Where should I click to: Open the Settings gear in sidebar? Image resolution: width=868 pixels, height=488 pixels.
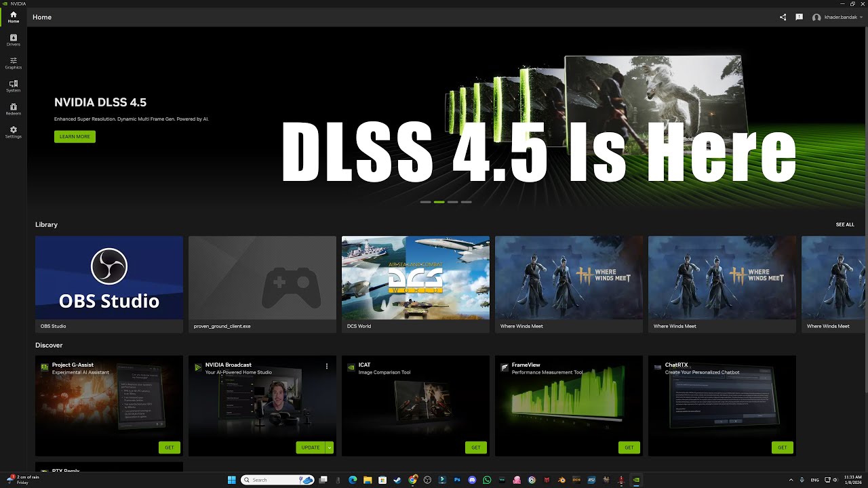pos(14,132)
